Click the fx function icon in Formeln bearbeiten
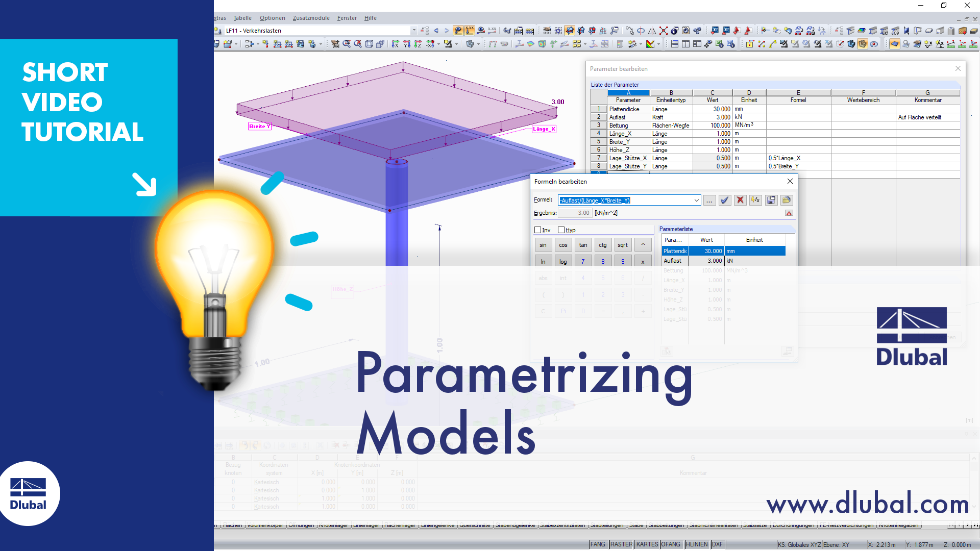This screenshot has width=980, height=551. (755, 200)
